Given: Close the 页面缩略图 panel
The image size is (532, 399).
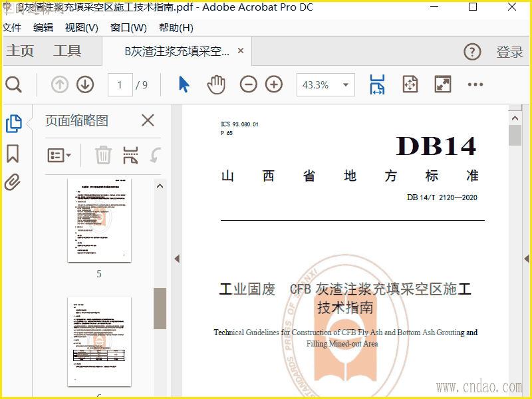Looking at the screenshot, I should [x=148, y=120].
